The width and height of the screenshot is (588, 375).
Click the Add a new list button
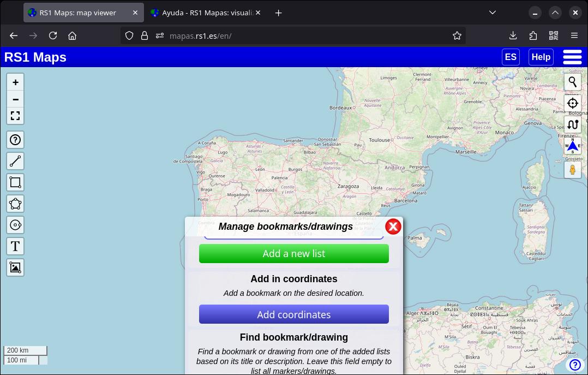click(294, 253)
